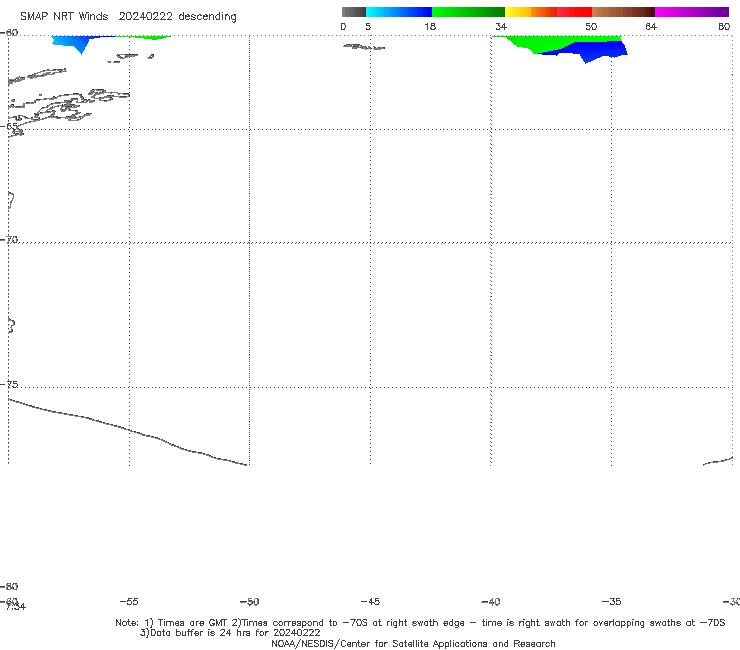Viewport: 740px width, 650px height.
Task: Click the "50" label under the color bar
Action: tap(591, 26)
